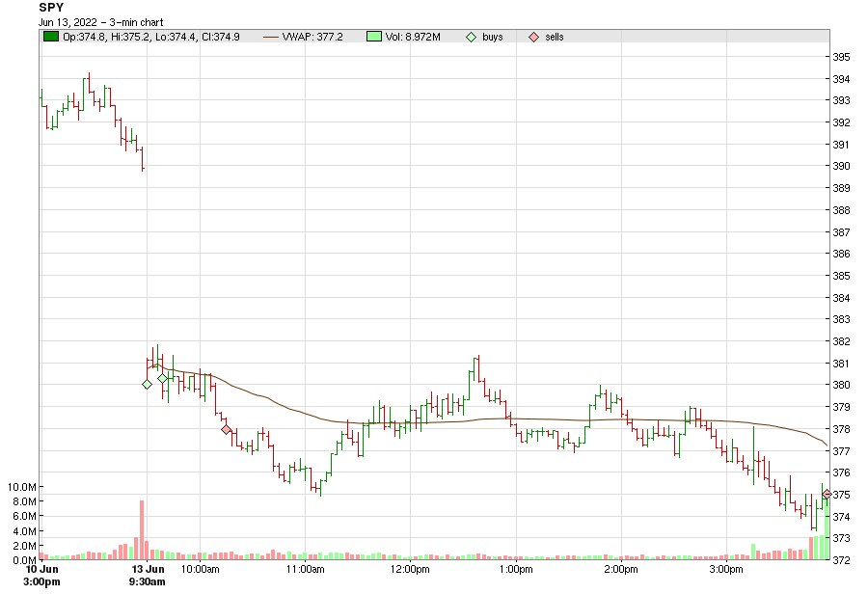Click the Jun 13, 2022 3-min chart subtitle

[x=100, y=22]
